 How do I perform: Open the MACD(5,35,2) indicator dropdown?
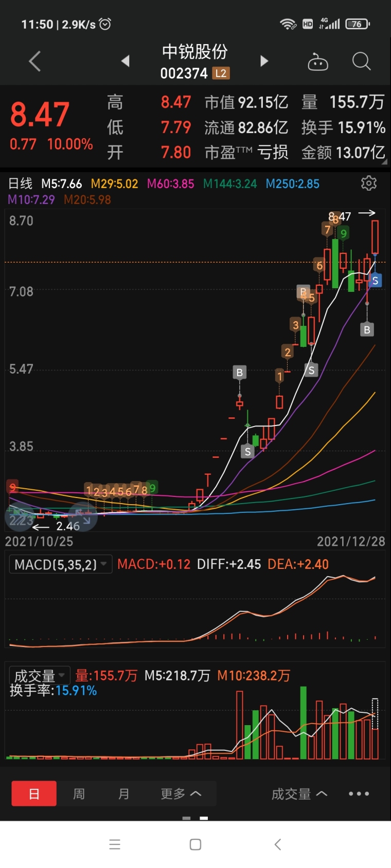(61, 564)
